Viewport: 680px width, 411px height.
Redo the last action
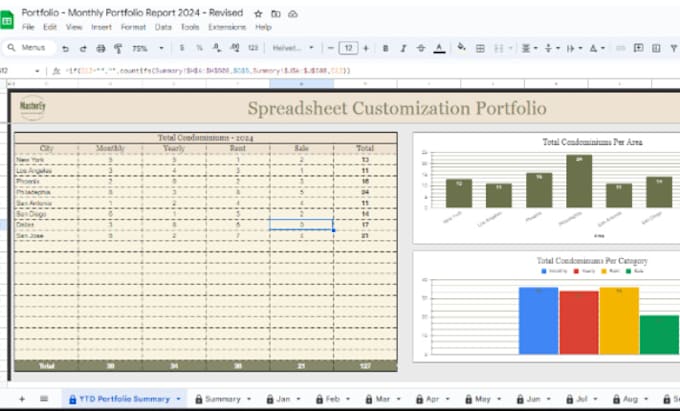tap(83, 48)
